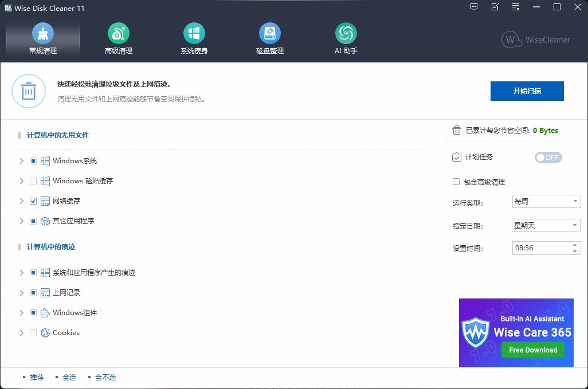Open the 运行类型 每周 dropdown
Image resolution: width=588 pixels, height=389 pixels.
[x=546, y=202]
